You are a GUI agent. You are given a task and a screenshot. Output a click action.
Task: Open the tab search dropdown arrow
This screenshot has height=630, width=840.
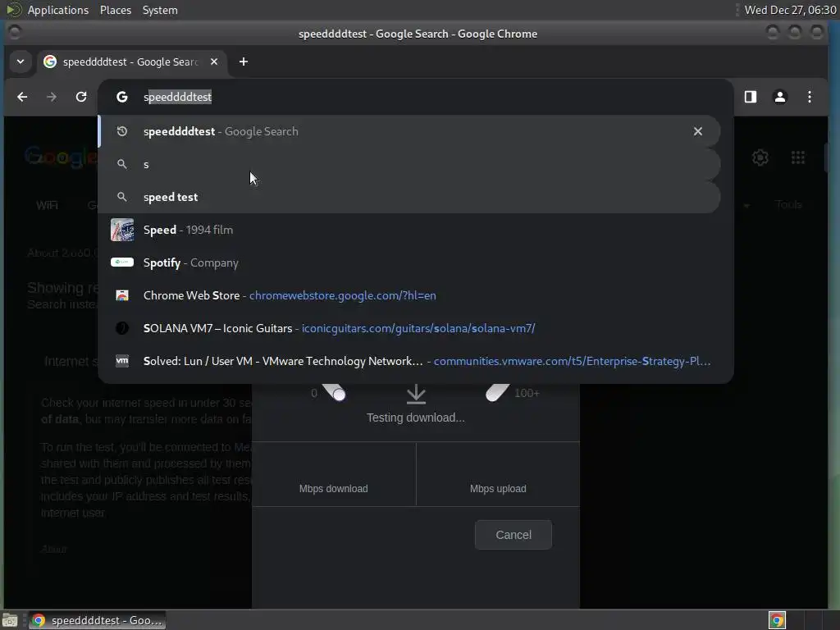[21, 62]
